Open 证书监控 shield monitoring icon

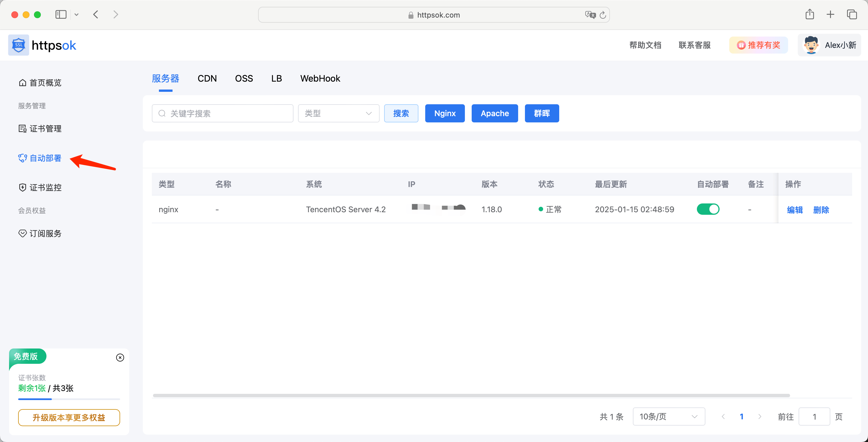(x=23, y=188)
